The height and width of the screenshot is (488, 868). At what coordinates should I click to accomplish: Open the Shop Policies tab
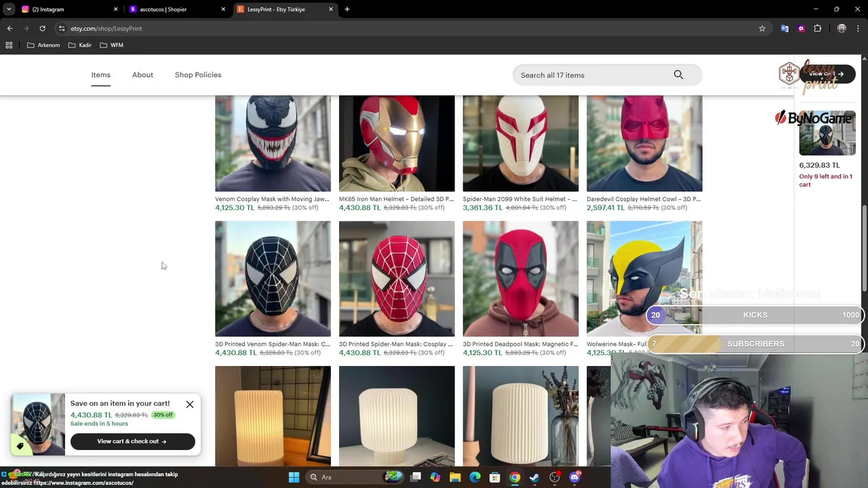198,75
